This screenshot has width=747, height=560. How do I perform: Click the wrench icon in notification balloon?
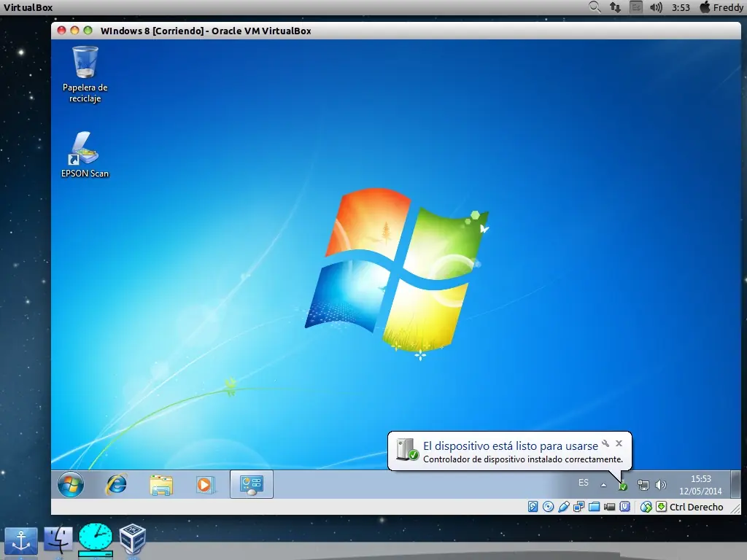pos(605,443)
